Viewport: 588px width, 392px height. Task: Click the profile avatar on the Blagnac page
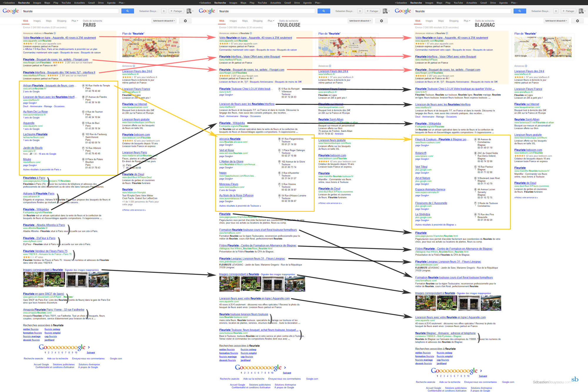tap(581, 11)
